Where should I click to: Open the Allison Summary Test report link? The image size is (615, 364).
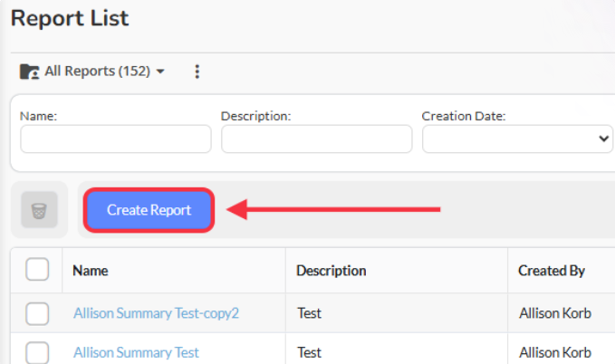coord(136,352)
